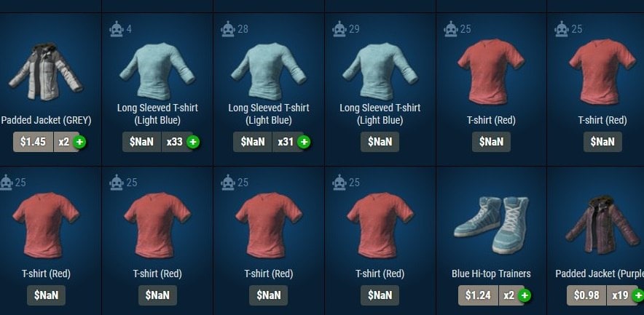Add Blue Hi-top Trainers via plus icon
Image resolution: width=644 pixels, height=315 pixels.
[x=525, y=295]
